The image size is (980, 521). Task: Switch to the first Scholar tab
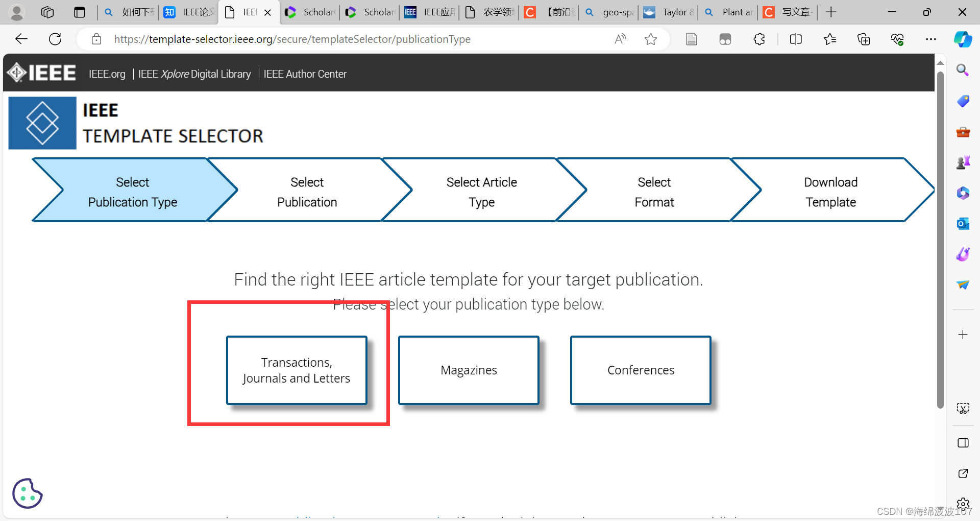310,12
